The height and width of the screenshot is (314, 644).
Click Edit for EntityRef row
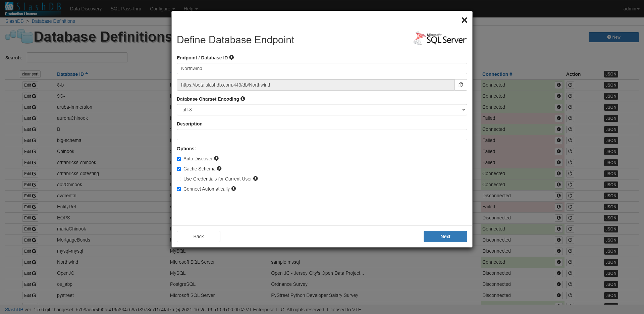coord(30,207)
